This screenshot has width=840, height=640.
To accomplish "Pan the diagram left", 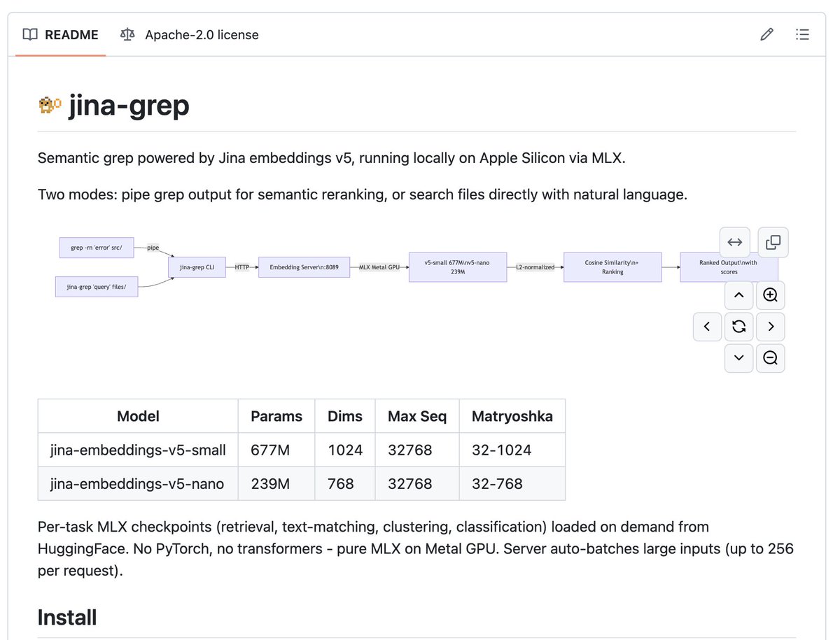I will pyautogui.click(x=707, y=327).
